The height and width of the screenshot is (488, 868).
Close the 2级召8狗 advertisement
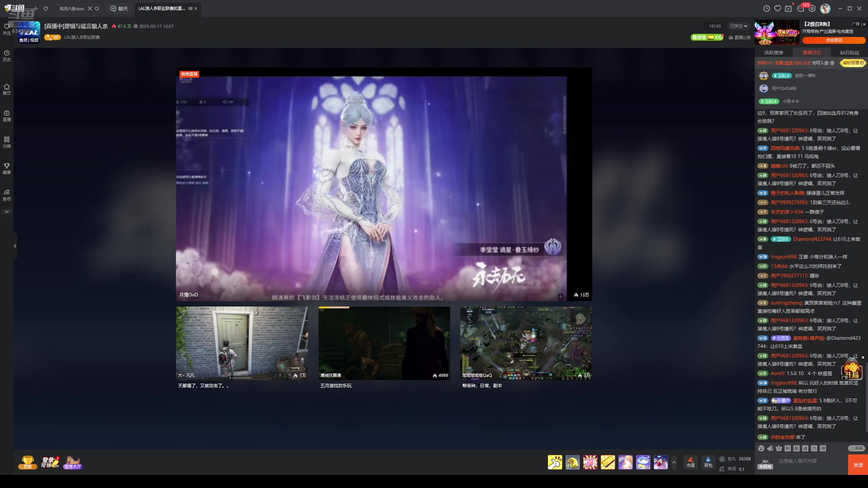pos(864,24)
